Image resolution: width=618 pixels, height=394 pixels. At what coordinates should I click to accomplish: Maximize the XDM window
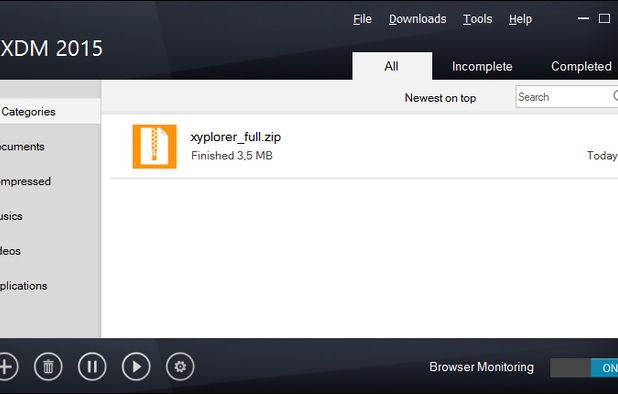tap(604, 19)
